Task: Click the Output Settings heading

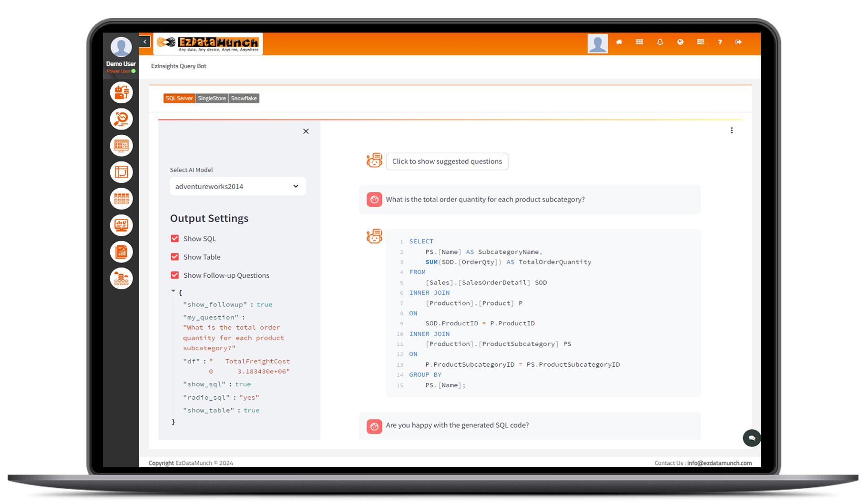Action: [209, 218]
